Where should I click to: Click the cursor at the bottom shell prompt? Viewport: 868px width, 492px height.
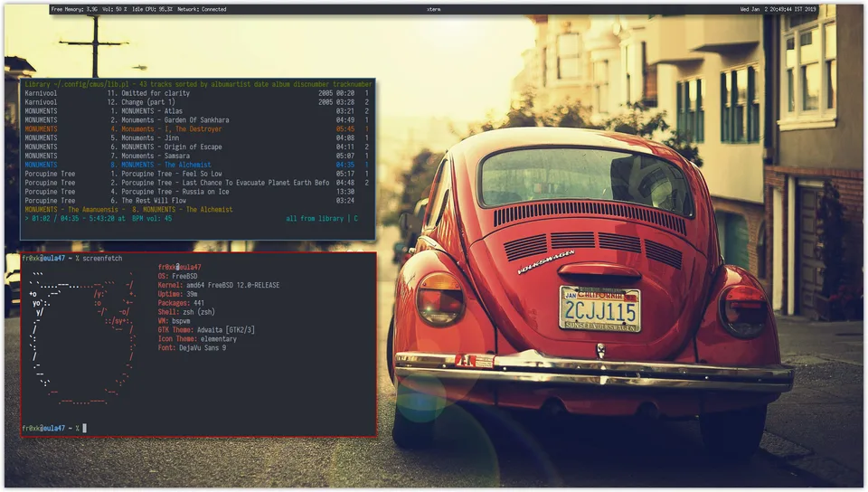pyautogui.click(x=85, y=429)
